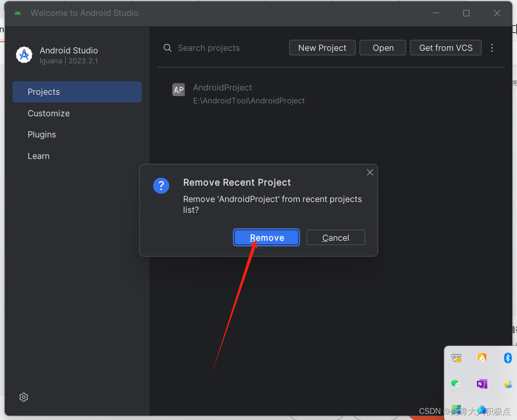Open the settings gear at bottom-left
Image resolution: width=517 pixels, height=420 pixels.
coord(24,397)
